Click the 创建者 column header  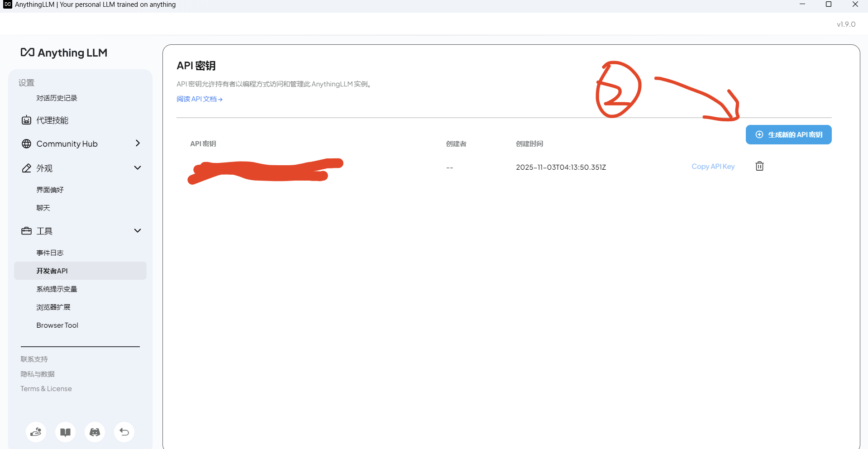(x=456, y=143)
